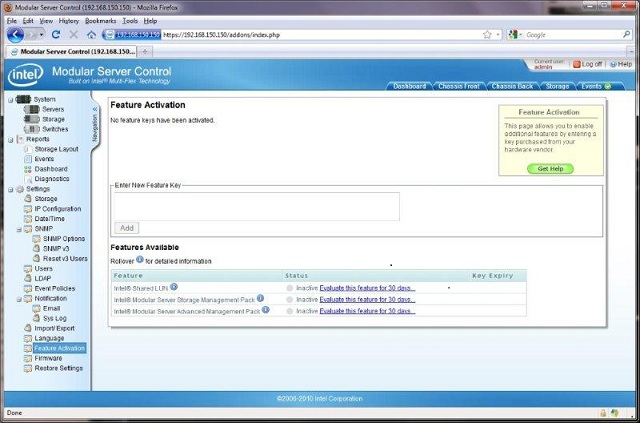Open the Tools menu
The height and width of the screenshot is (423, 640).
click(130, 21)
